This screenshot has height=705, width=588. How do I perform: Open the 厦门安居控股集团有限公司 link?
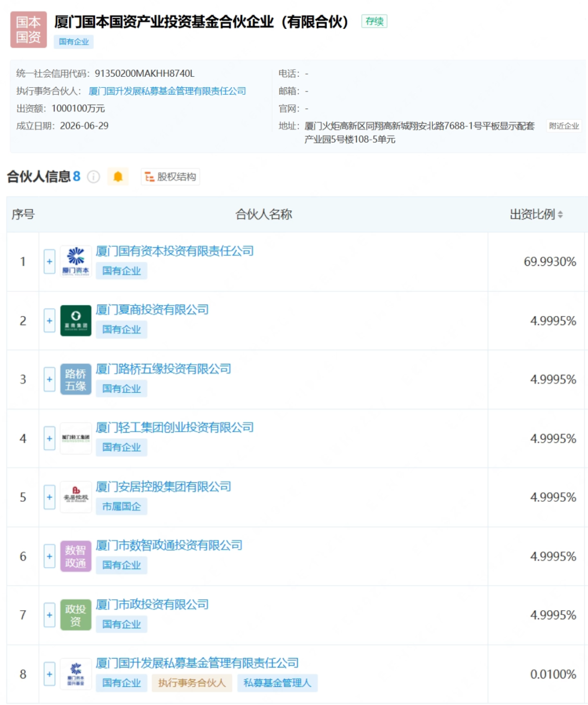click(163, 487)
